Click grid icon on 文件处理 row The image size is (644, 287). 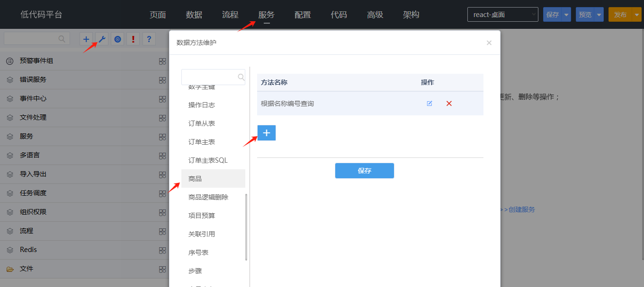coord(162,118)
